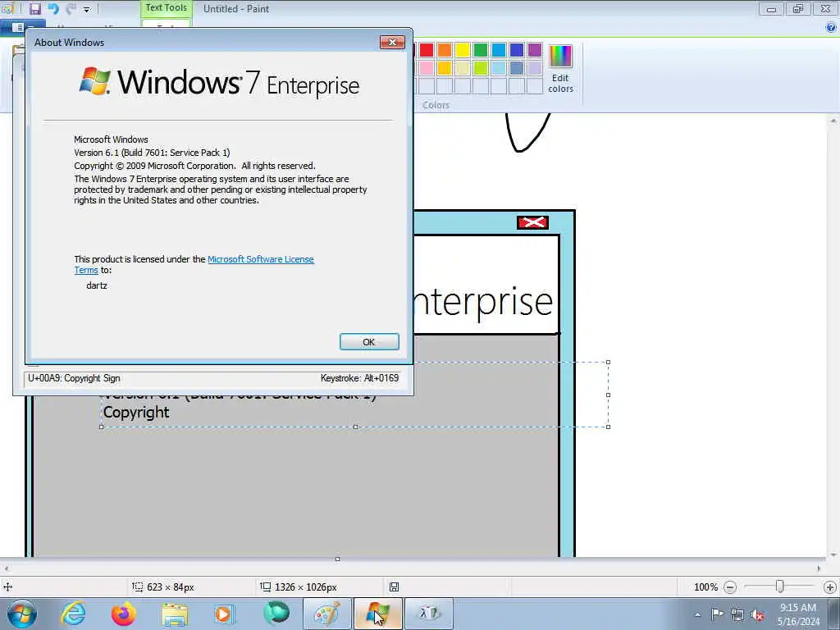Switch to the About Windows taskbar button
This screenshot has width=840, height=630.
(x=377, y=614)
